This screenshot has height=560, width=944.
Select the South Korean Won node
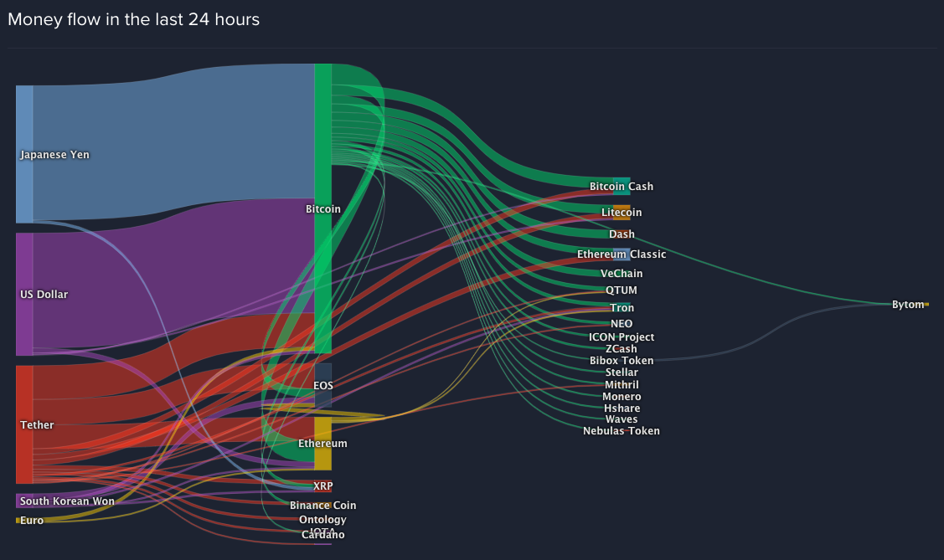pos(67,501)
